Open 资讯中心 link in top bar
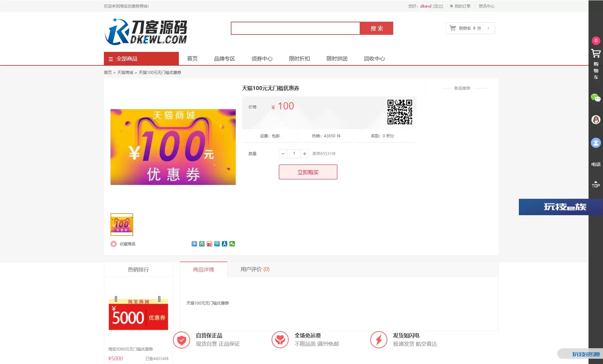Viewport: 603px width, 364px height. point(486,6)
